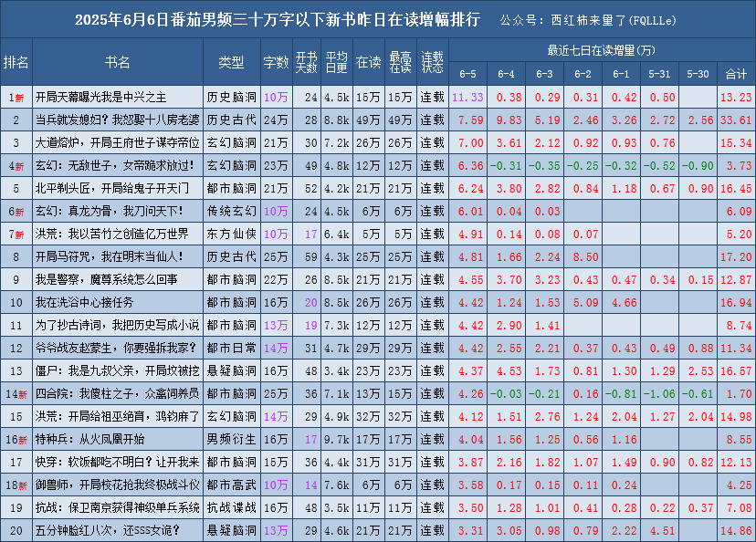This screenshot has height=542, width=756.
Task: Click the 都市日常 type cell
Action: pyautogui.click(x=232, y=348)
